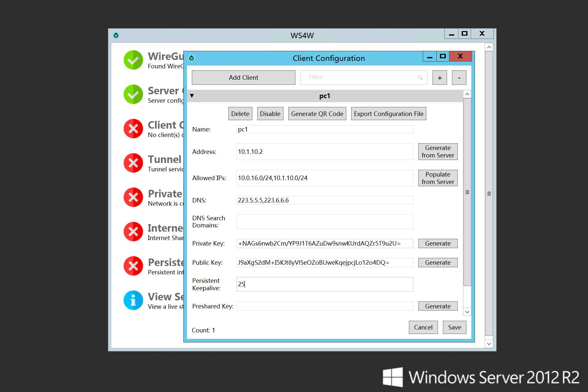Image resolution: width=588 pixels, height=392 pixels.
Task: Collapse all clients with the minus button
Action: [x=459, y=78]
